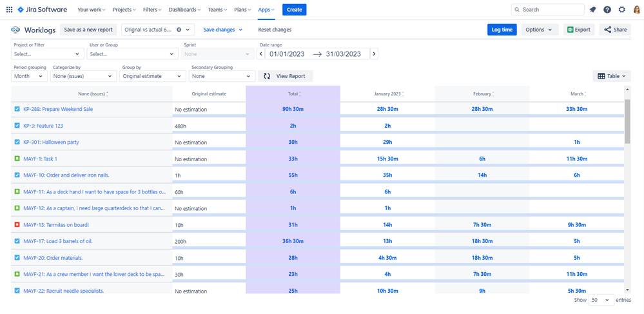Open the MAYF-17 Load 3 barrels link

[58, 241]
